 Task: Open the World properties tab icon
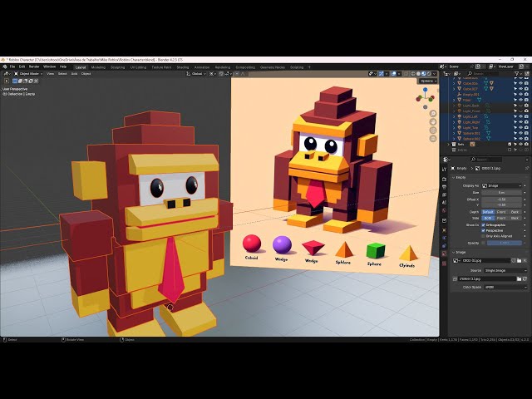coord(445,210)
